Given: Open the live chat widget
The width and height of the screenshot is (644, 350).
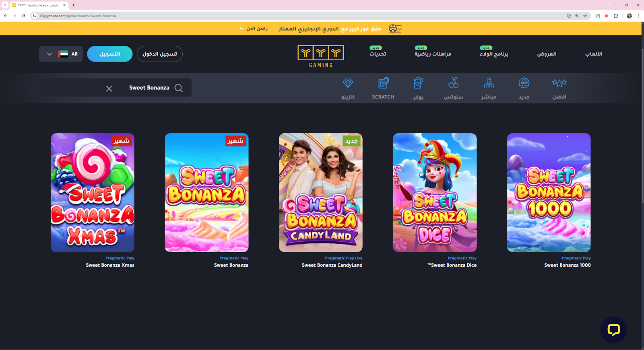Looking at the screenshot, I should 613,330.
